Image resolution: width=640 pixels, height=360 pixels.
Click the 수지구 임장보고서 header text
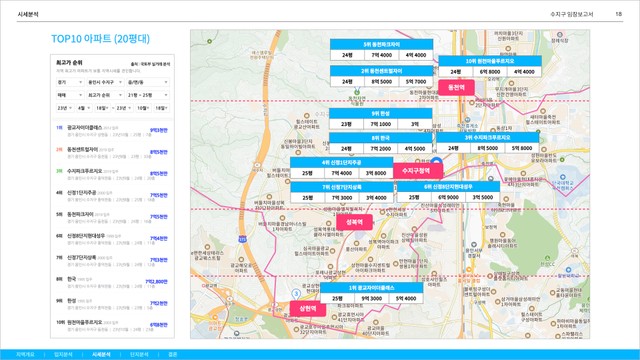571,14
